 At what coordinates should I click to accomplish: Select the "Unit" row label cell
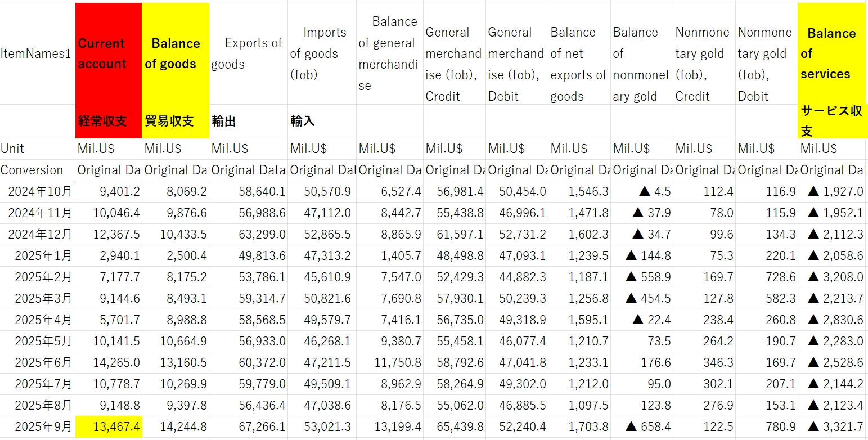(37, 149)
